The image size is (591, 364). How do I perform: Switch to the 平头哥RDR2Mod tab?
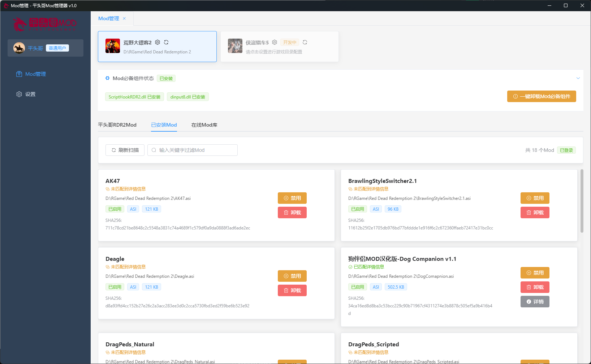pyautogui.click(x=117, y=125)
